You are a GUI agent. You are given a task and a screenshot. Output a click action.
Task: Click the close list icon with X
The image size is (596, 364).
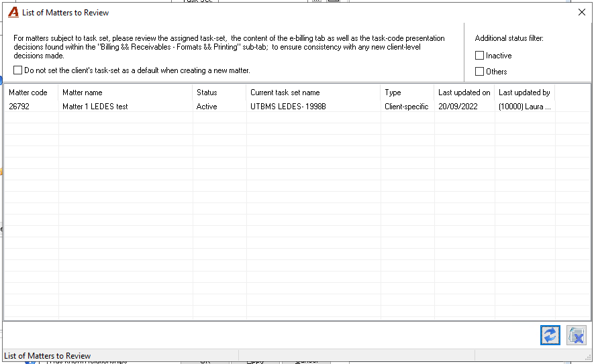577,336
